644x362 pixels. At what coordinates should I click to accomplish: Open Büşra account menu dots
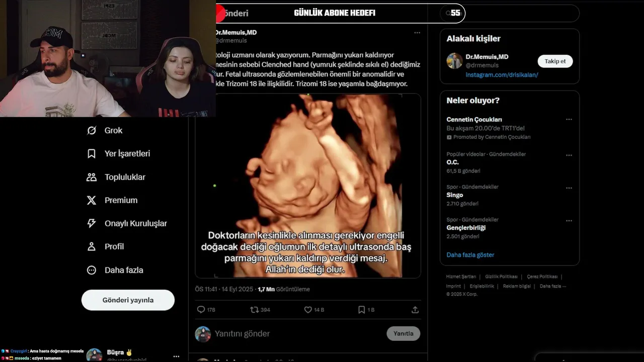[x=176, y=356]
